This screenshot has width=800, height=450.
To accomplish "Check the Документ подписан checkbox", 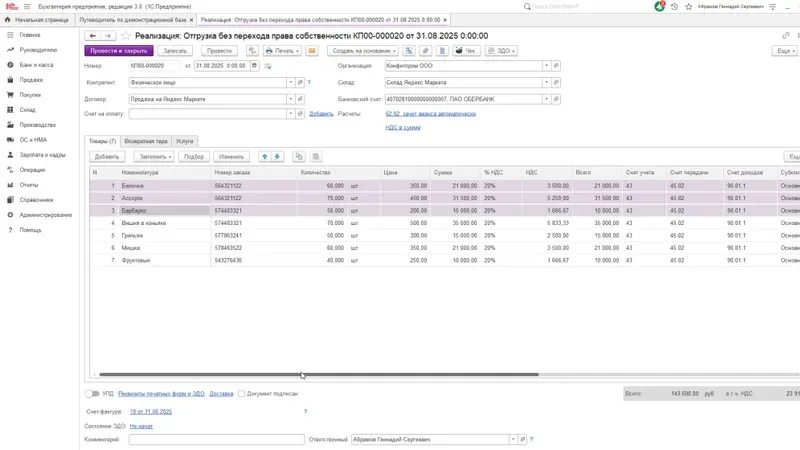I will click(242, 393).
